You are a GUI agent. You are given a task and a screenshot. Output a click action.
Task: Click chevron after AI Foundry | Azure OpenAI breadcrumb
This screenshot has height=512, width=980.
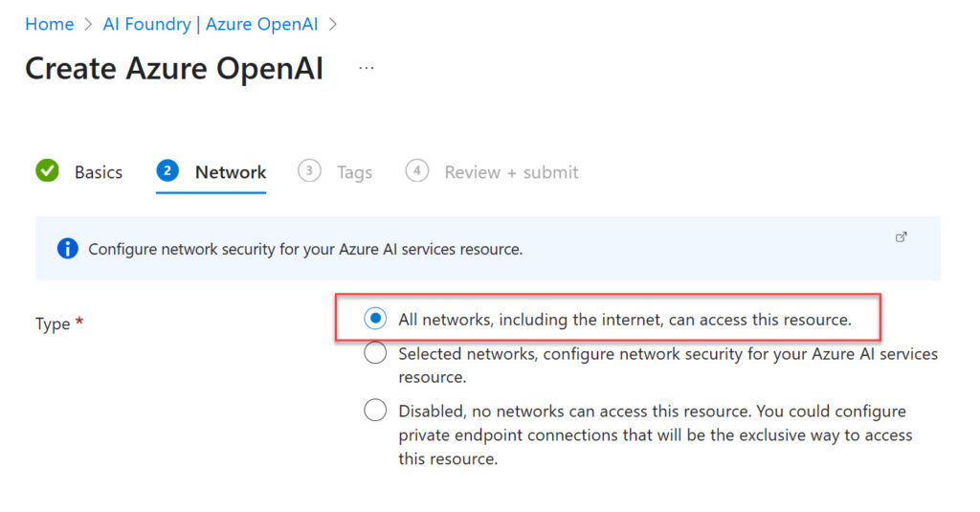point(333,24)
